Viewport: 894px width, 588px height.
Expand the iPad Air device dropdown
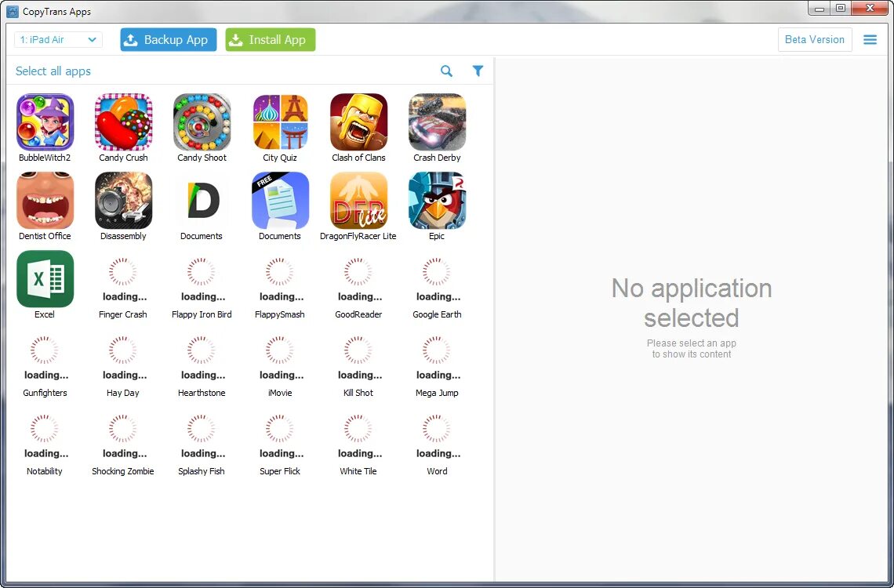pyautogui.click(x=58, y=39)
